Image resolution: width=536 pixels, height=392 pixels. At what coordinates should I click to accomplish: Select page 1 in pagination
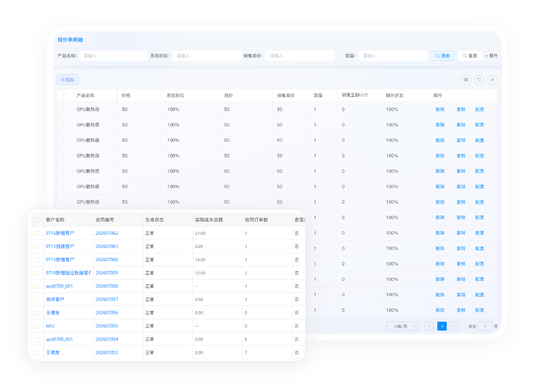point(442,326)
